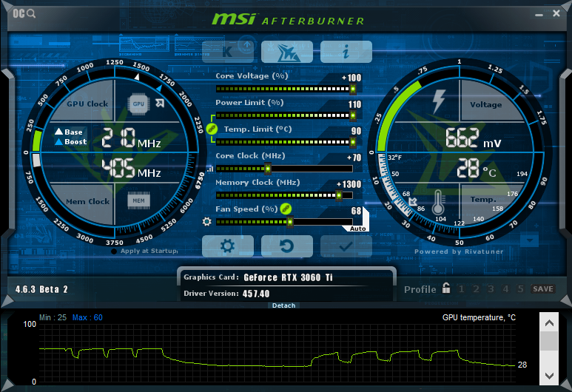This screenshot has height=392, width=572.
Task: Click the 405 MHz memory clock readout
Action: [x=131, y=169]
